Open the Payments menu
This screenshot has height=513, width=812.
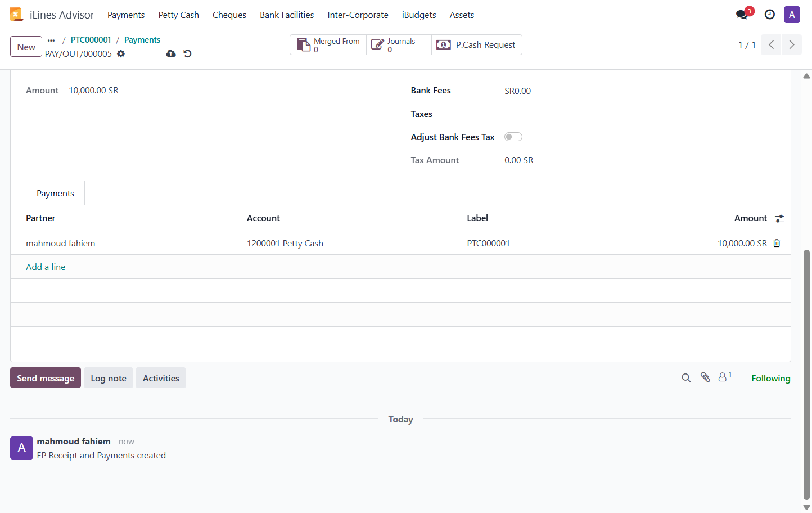(126, 15)
